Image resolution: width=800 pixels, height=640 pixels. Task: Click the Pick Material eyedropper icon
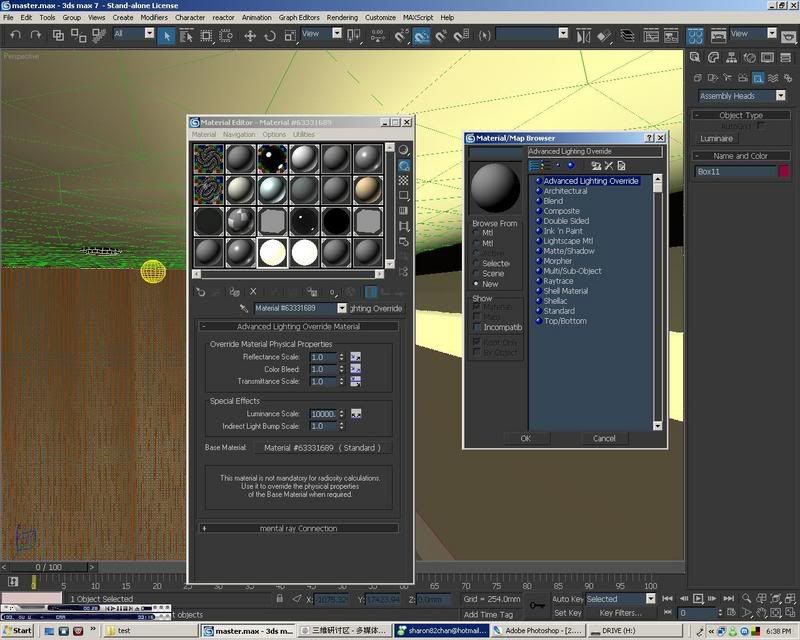click(245, 309)
